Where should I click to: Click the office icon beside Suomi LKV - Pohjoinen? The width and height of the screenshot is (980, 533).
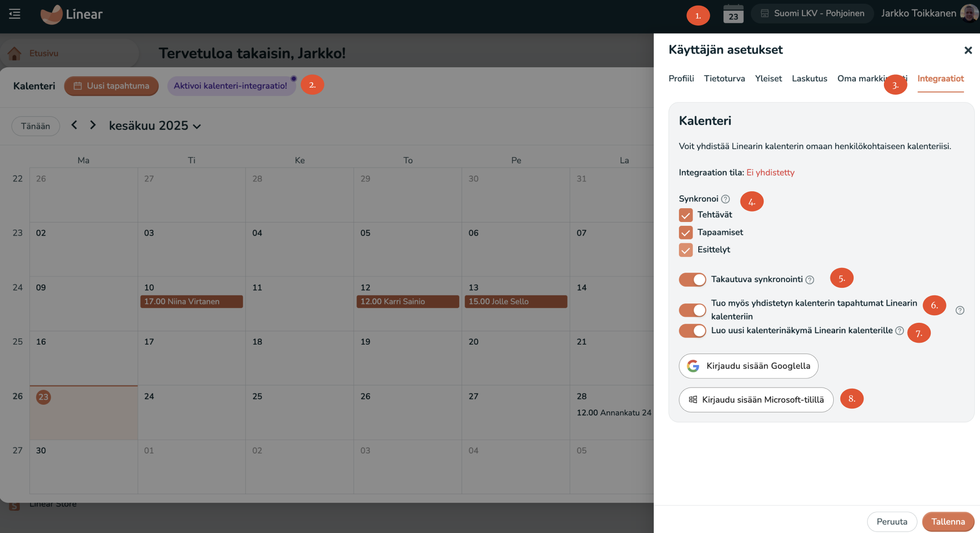pyautogui.click(x=765, y=13)
